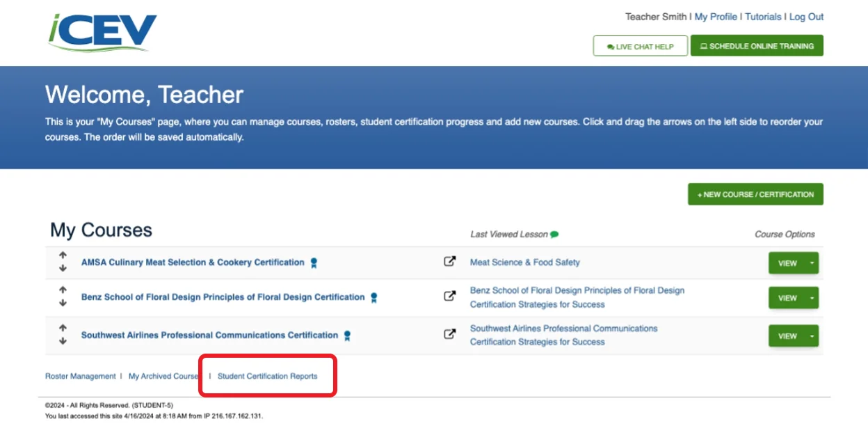Open Meat Science & Food Safety lesson

525,262
